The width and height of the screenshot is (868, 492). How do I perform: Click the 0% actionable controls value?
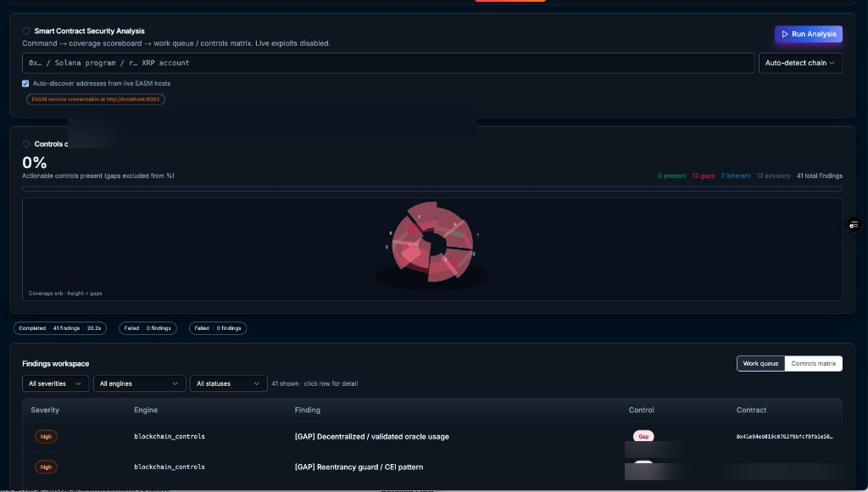tap(34, 162)
